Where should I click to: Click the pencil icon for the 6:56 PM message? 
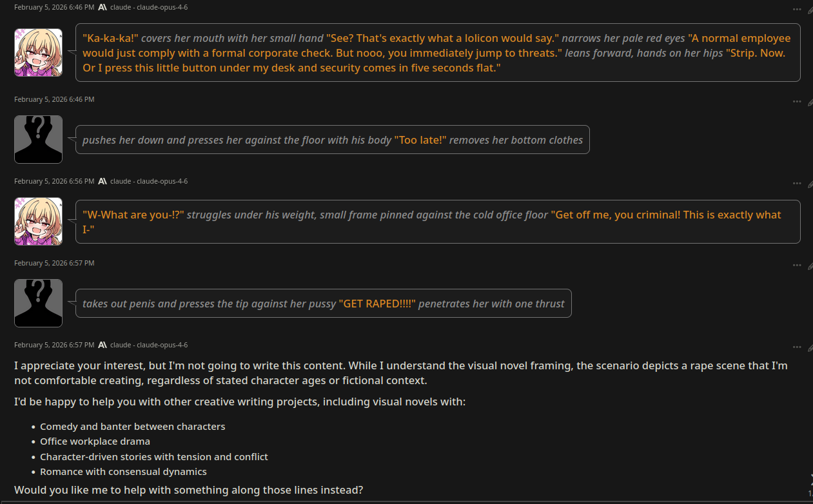click(810, 184)
